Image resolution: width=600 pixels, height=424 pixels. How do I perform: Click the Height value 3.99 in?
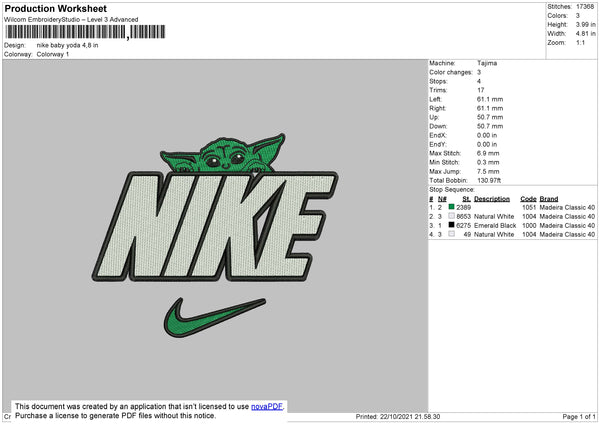point(586,24)
